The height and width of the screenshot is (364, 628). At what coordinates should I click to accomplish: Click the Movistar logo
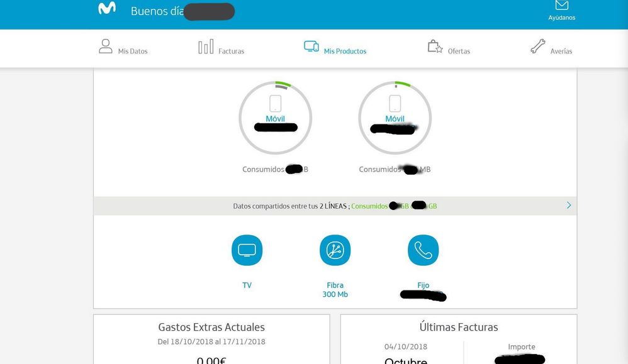coord(107,9)
